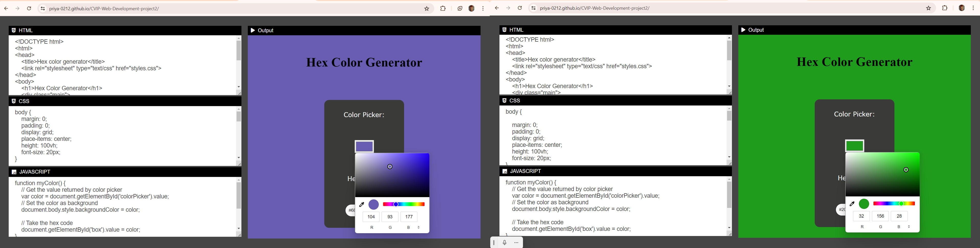Click the JavaScript box's scroll-down arrow in the purple-output window

[x=239, y=229]
